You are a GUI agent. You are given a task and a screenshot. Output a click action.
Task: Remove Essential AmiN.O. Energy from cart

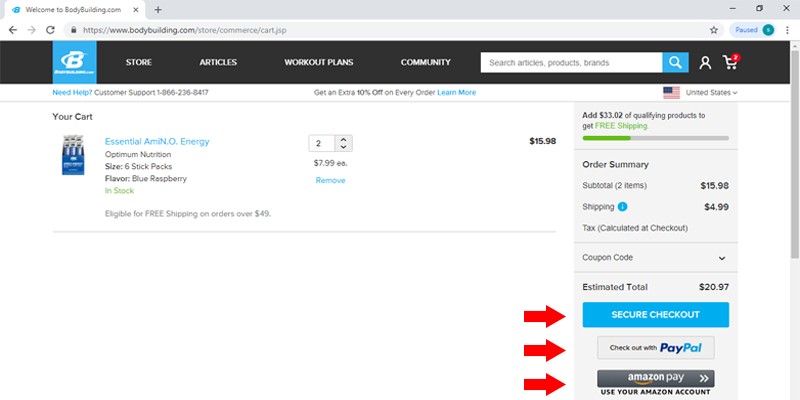(x=330, y=180)
